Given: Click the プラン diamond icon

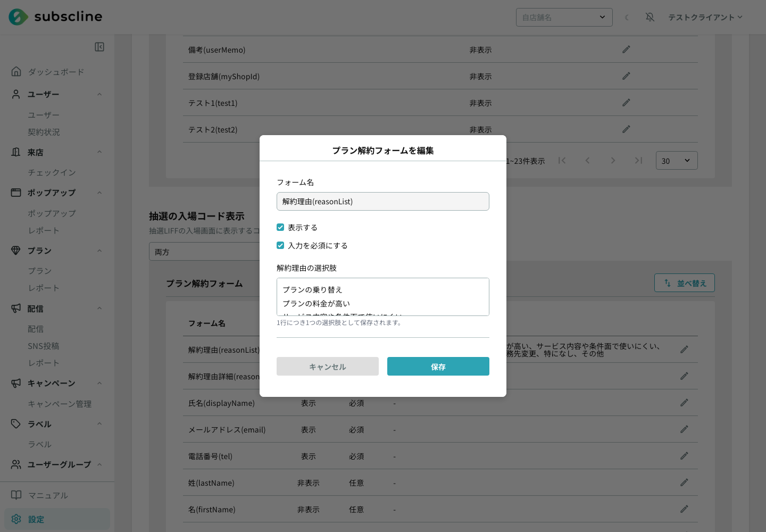Looking at the screenshot, I should (x=16, y=250).
